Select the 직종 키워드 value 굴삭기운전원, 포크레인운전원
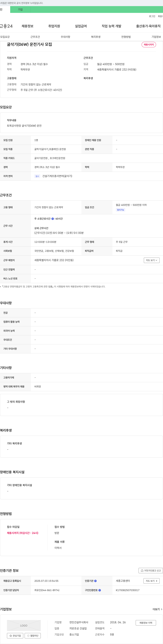Image resolution: width=163 pixels, height=644 pixels. click(x=50, y=158)
